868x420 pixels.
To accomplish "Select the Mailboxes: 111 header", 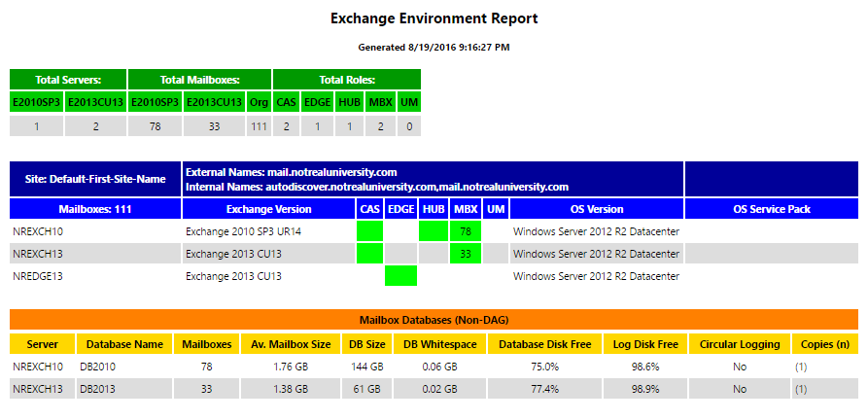I will 94,209.
